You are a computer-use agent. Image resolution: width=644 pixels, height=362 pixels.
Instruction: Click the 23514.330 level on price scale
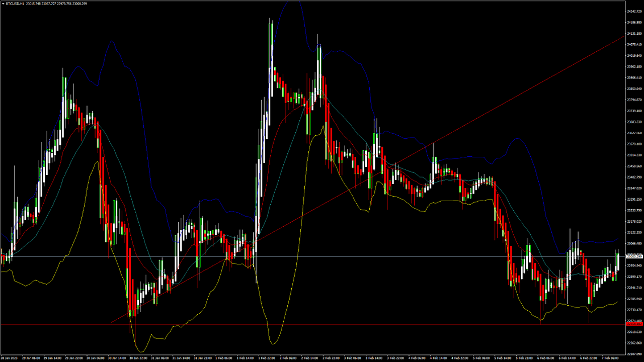(x=633, y=166)
